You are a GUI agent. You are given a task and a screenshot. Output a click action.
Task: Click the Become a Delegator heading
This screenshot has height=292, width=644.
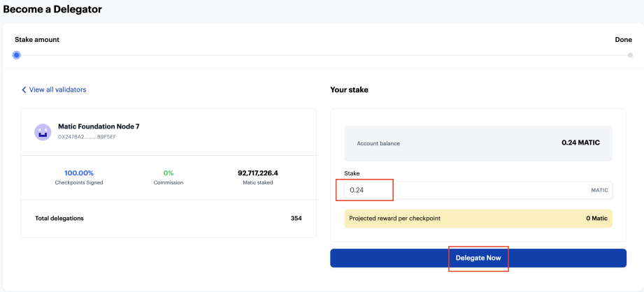[x=52, y=8]
